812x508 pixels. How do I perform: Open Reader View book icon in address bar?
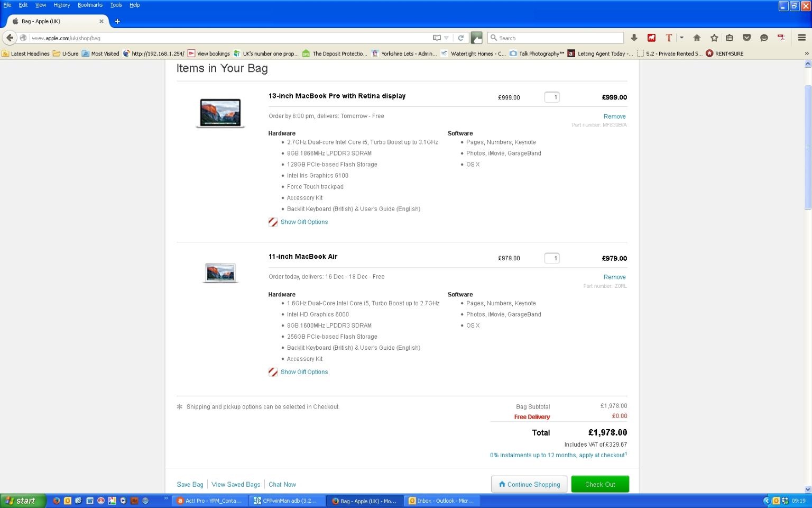click(437, 38)
